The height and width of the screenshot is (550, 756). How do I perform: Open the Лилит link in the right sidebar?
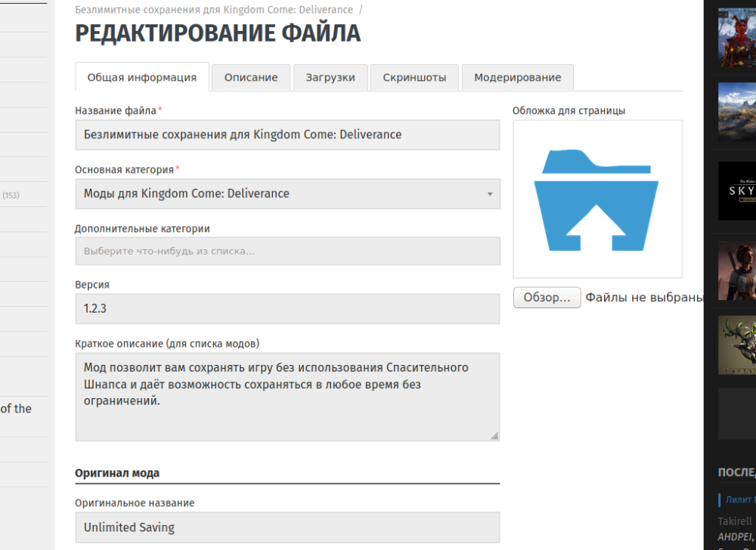pos(741,499)
